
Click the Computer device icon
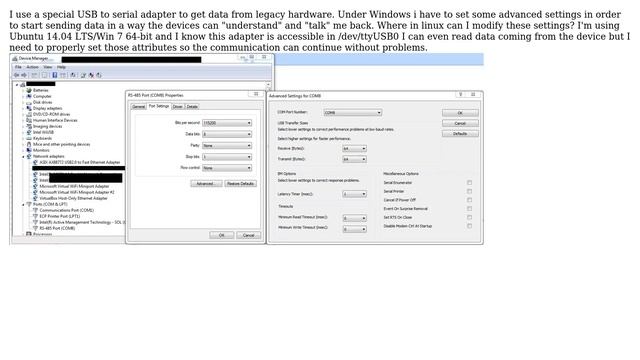tap(29, 96)
